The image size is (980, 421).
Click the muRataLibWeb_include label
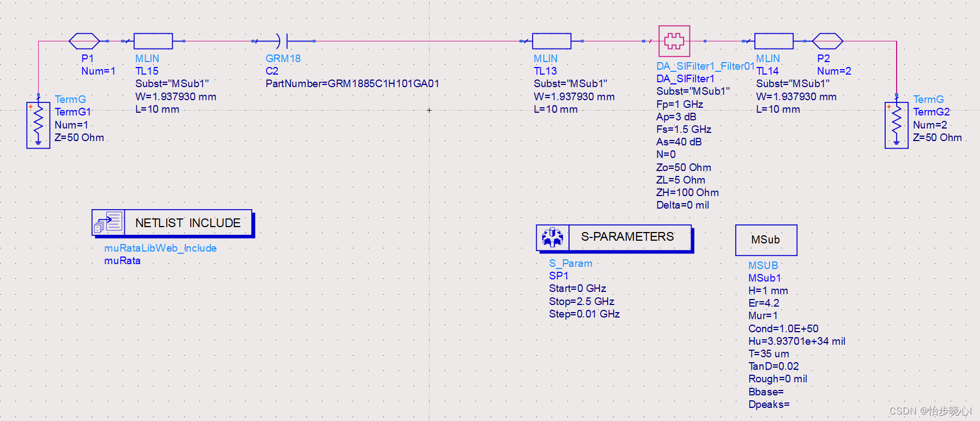coord(160,248)
